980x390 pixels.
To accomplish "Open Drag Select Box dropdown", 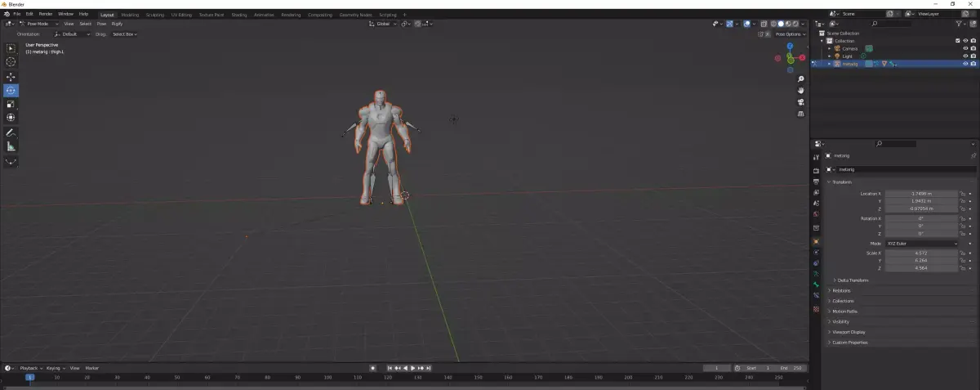I will coord(125,34).
